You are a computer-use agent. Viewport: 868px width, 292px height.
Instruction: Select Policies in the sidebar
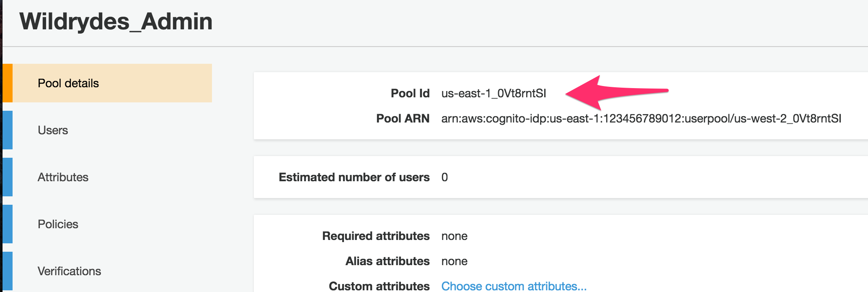[x=107, y=224]
